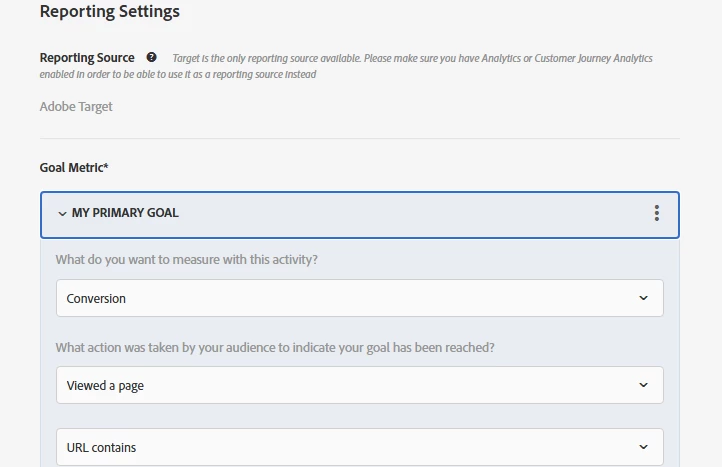Click the italic note about Target reporting source

412,59
